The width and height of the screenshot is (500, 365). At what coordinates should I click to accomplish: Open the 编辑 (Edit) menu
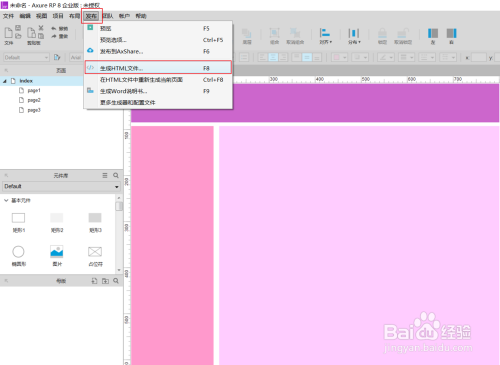point(25,16)
